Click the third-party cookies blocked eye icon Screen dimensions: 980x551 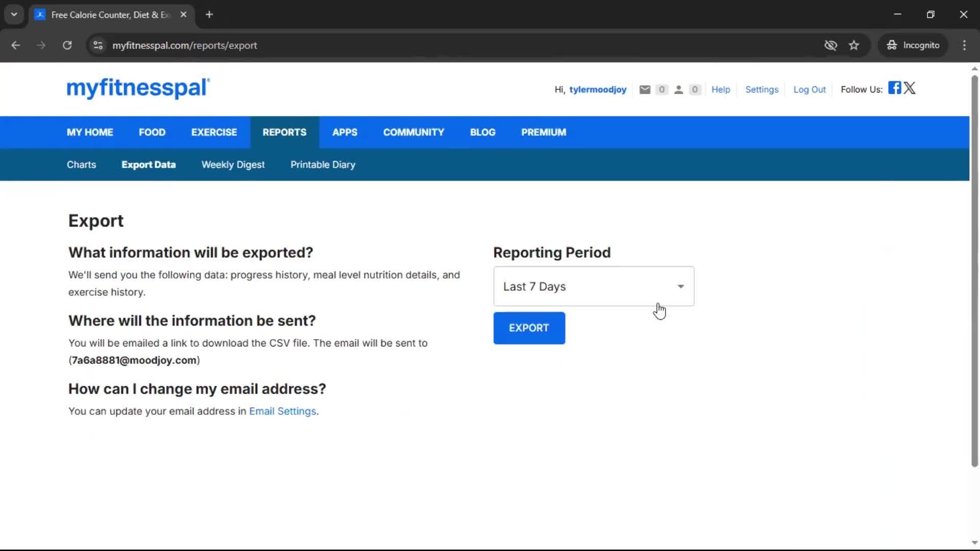(830, 45)
